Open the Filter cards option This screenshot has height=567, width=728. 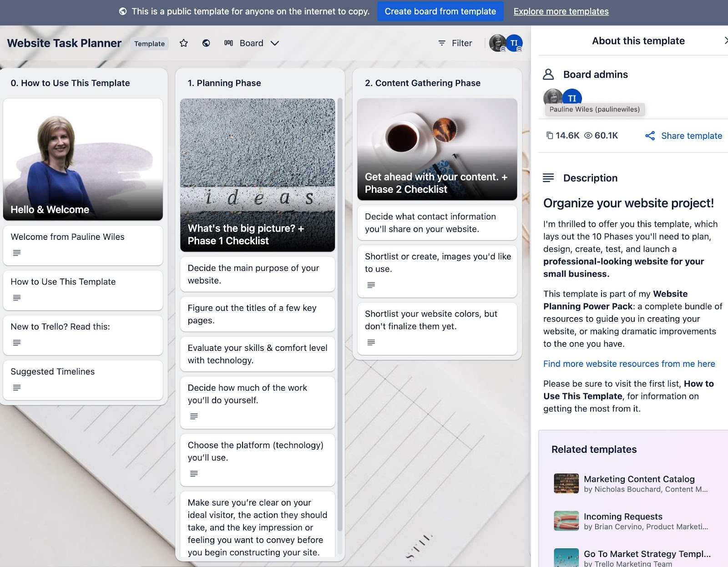click(x=455, y=43)
